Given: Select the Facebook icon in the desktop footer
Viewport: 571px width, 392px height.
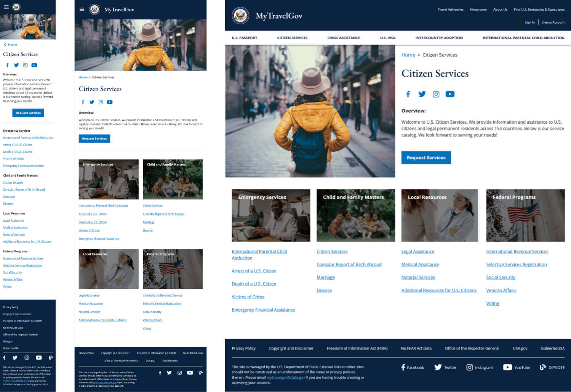Looking at the screenshot, I should (x=403, y=367).
